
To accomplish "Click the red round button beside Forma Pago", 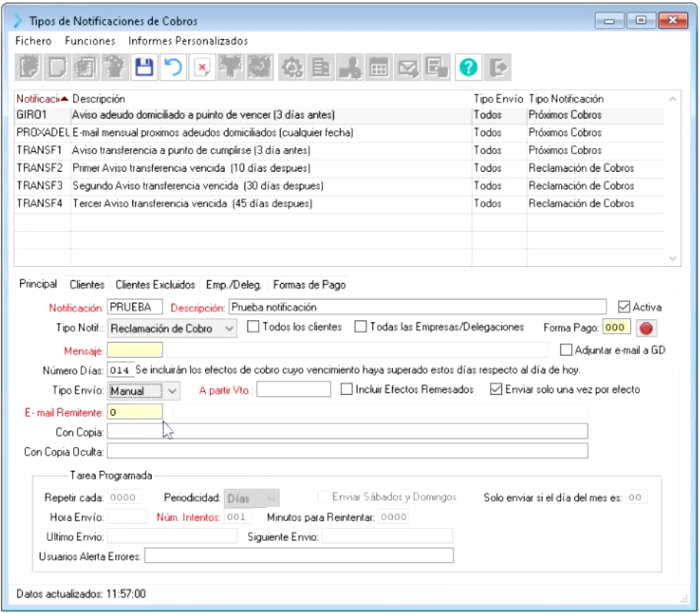I will [646, 328].
